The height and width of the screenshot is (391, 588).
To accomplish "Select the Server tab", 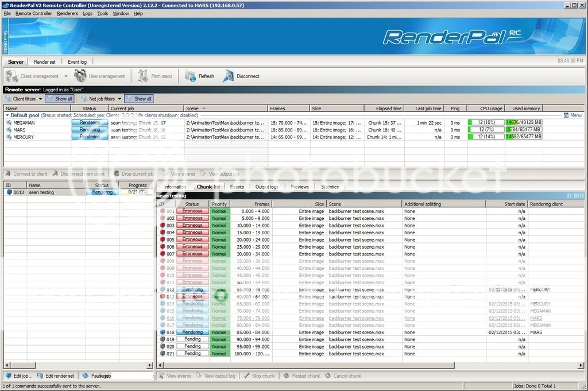I will (16, 62).
